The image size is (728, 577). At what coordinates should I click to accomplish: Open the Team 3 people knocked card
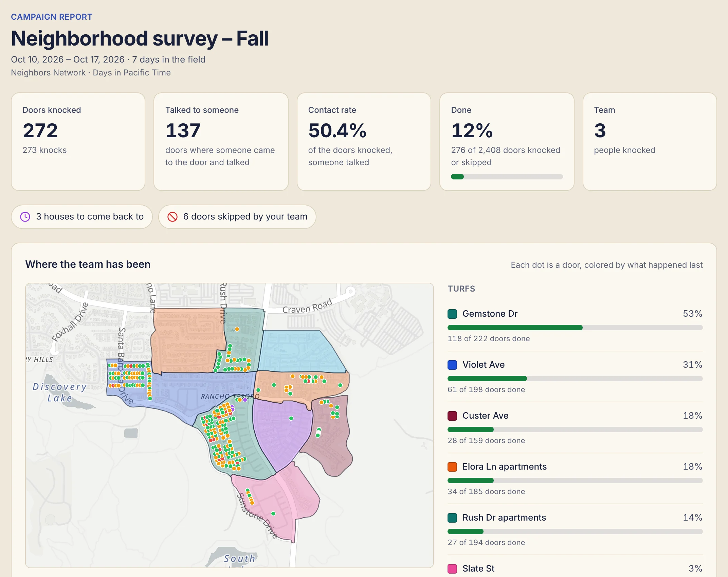tap(650, 142)
